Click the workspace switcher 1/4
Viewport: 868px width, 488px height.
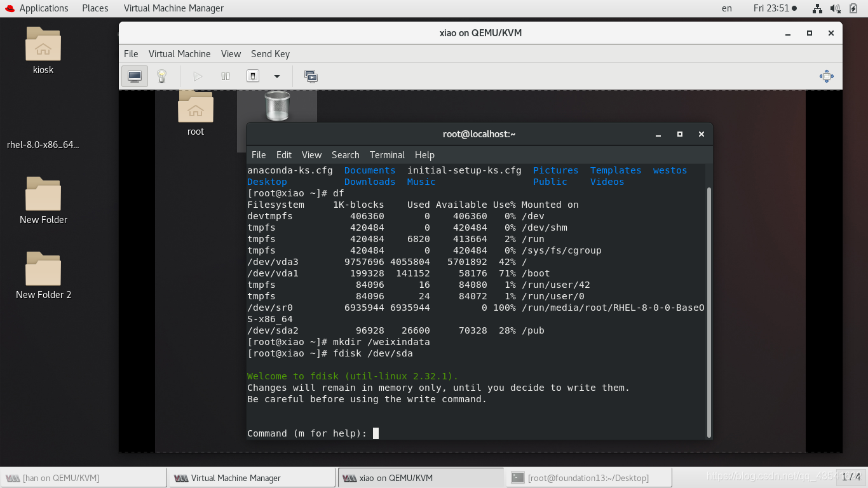tap(851, 477)
